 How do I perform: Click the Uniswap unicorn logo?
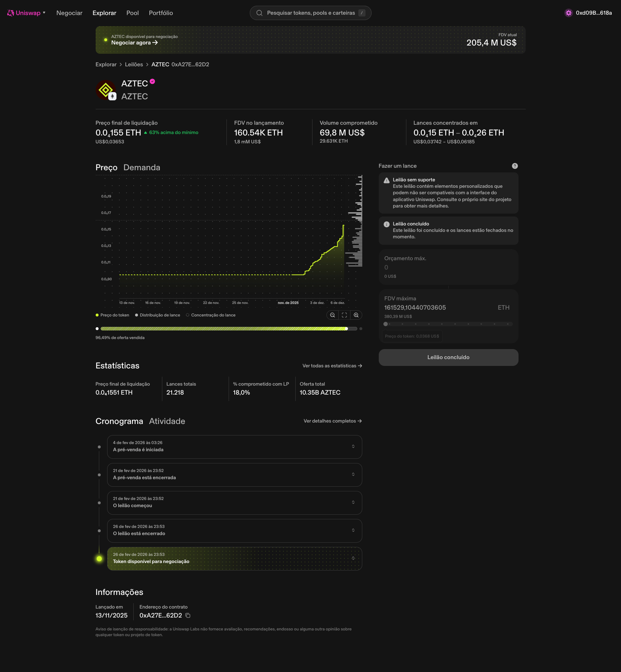[11, 13]
